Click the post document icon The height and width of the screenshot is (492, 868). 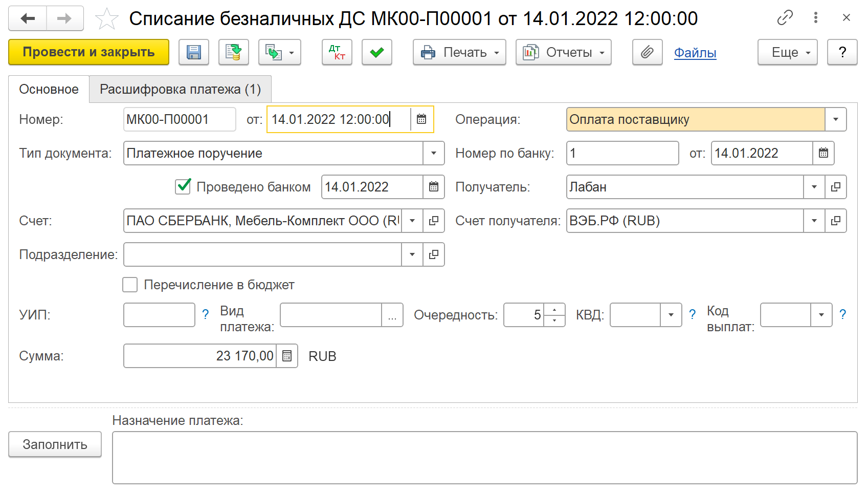[233, 52]
